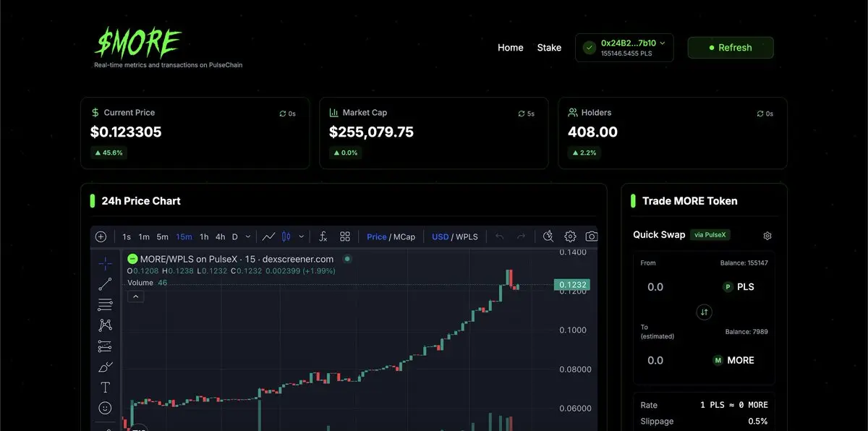868x431 pixels.
Task: Select the 1m chart interval
Action: click(144, 236)
